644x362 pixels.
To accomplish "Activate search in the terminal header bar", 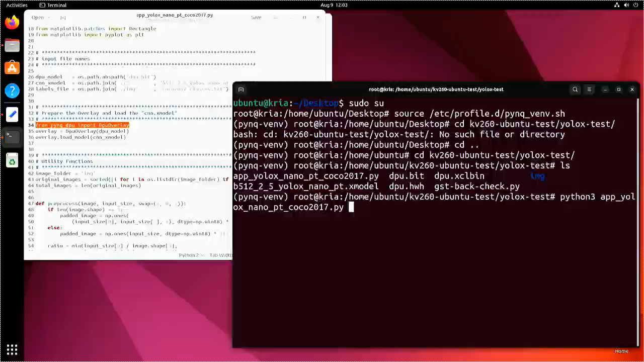I will pyautogui.click(x=575, y=89).
